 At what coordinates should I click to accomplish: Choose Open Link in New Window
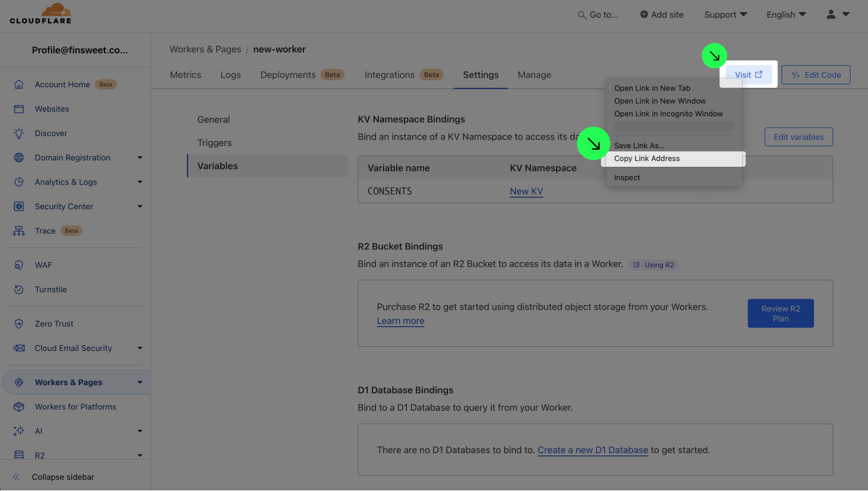(660, 101)
